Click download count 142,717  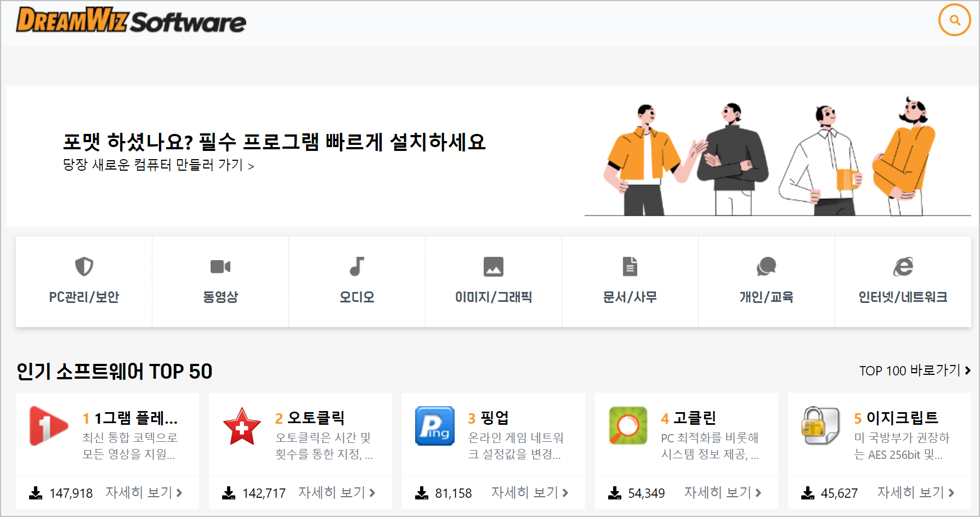coord(264,493)
